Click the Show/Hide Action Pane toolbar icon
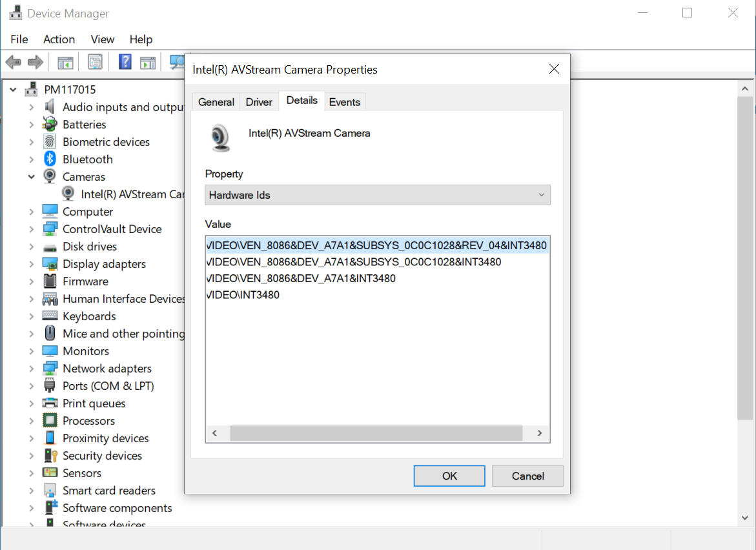This screenshot has width=756, height=550. click(x=148, y=62)
